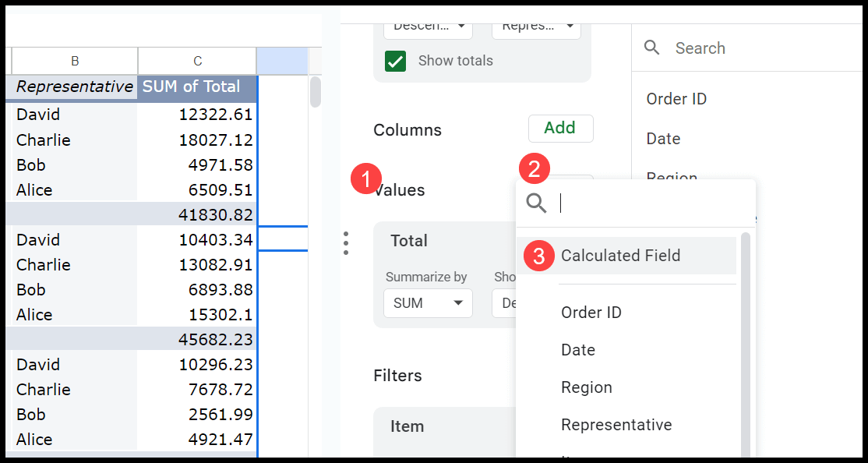Click cell with value 13082.91
Screen dimensions: 868x463
pos(198,265)
